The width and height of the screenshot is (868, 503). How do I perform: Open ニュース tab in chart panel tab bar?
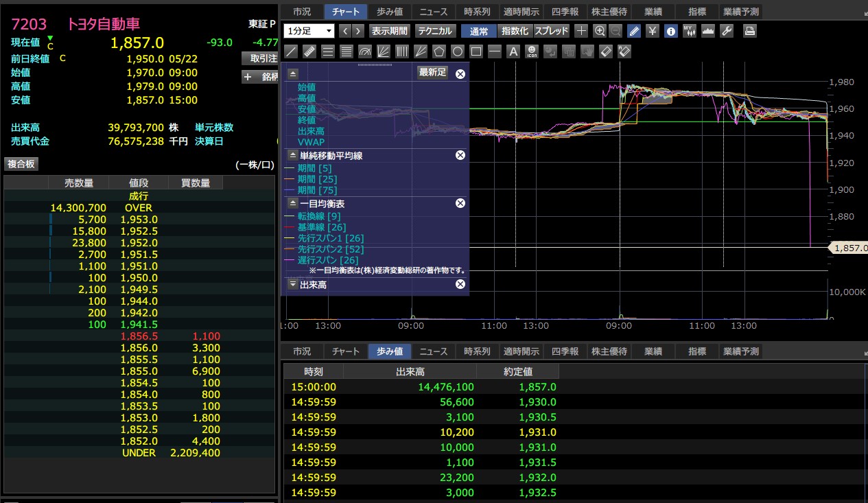click(434, 12)
